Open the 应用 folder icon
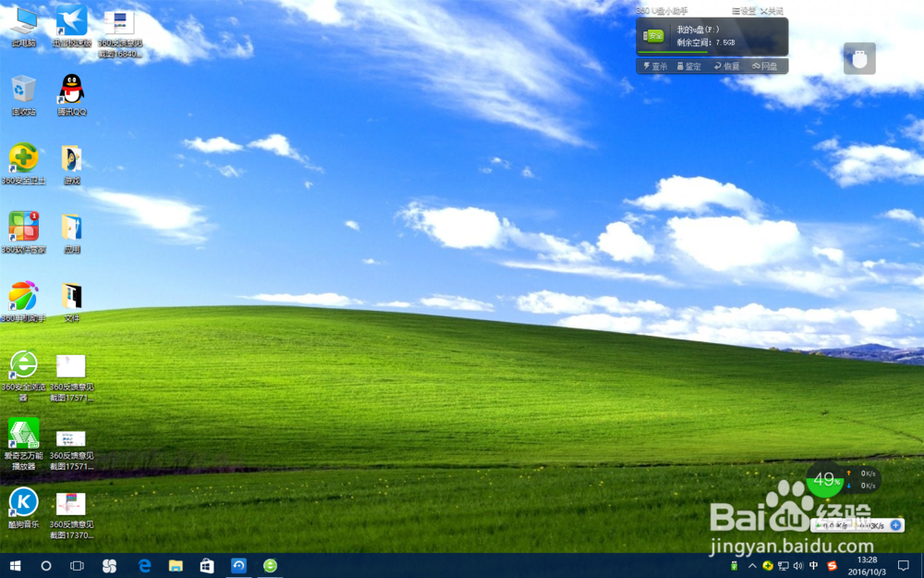This screenshot has width=924, height=578. click(x=71, y=233)
